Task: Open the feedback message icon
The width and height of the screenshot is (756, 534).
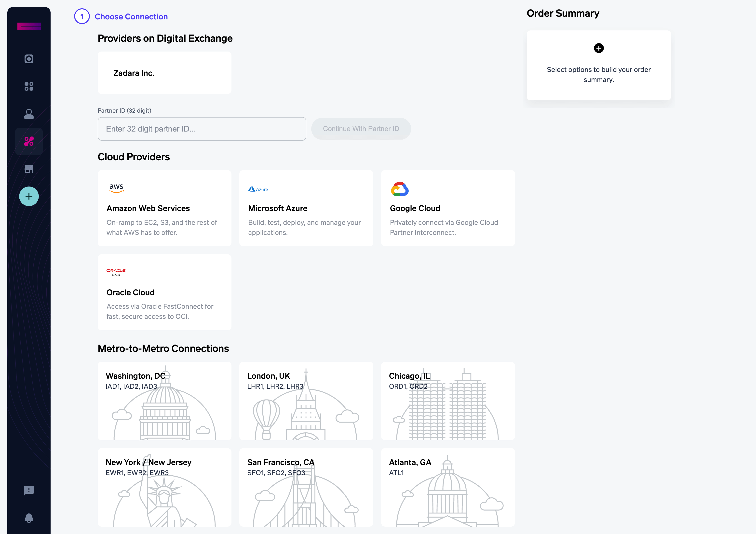Action: 29,490
